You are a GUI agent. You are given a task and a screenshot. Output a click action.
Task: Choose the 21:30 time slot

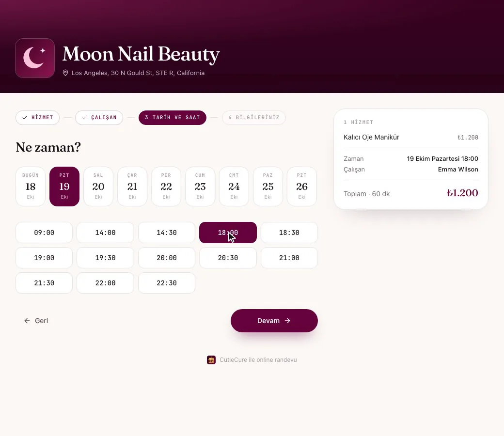pos(44,283)
